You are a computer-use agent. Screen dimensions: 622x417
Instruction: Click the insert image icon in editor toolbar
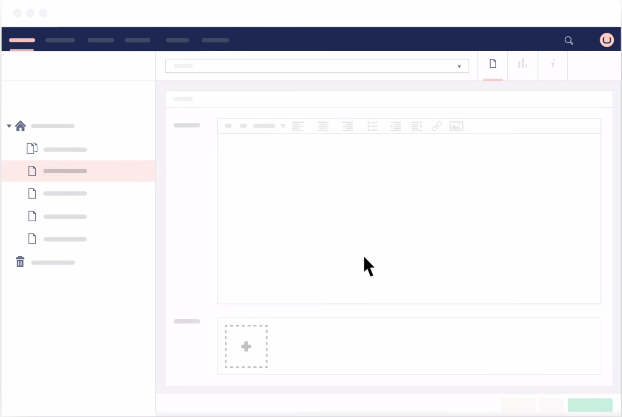[456, 126]
